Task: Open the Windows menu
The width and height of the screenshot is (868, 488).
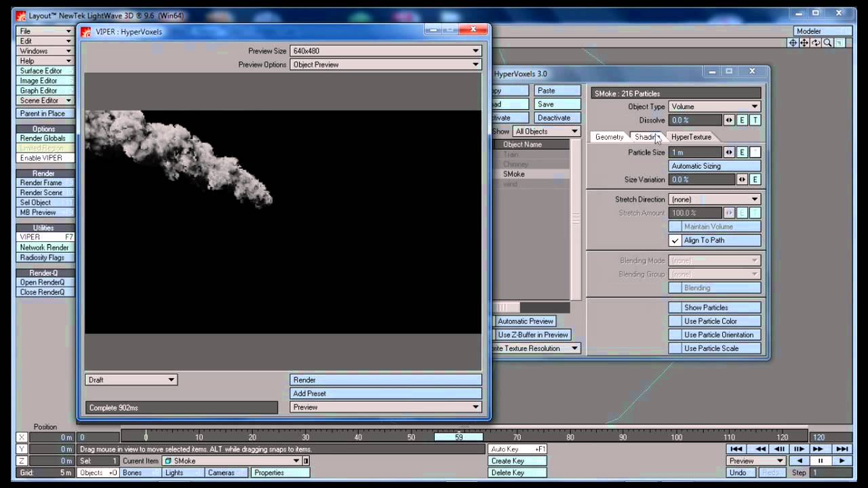Action: coord(45,51)
